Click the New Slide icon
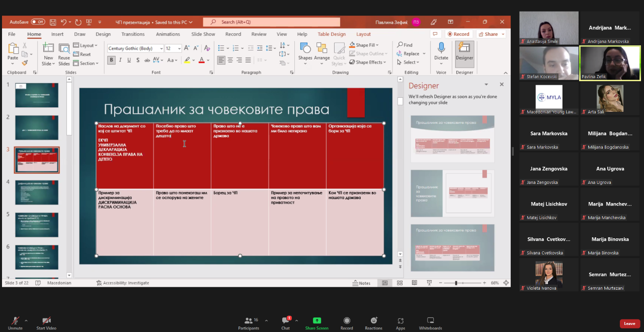This screenshot has width=644, height=332. click(48, 48)
